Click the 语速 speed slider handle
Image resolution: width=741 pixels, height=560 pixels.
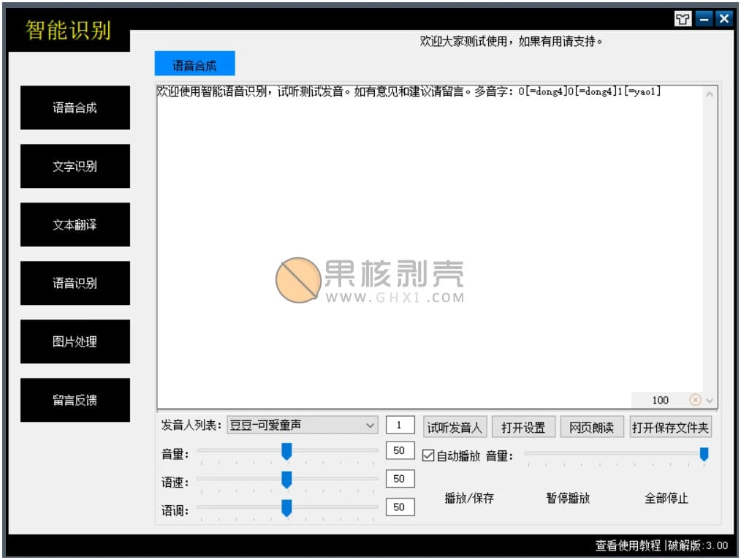286,480
